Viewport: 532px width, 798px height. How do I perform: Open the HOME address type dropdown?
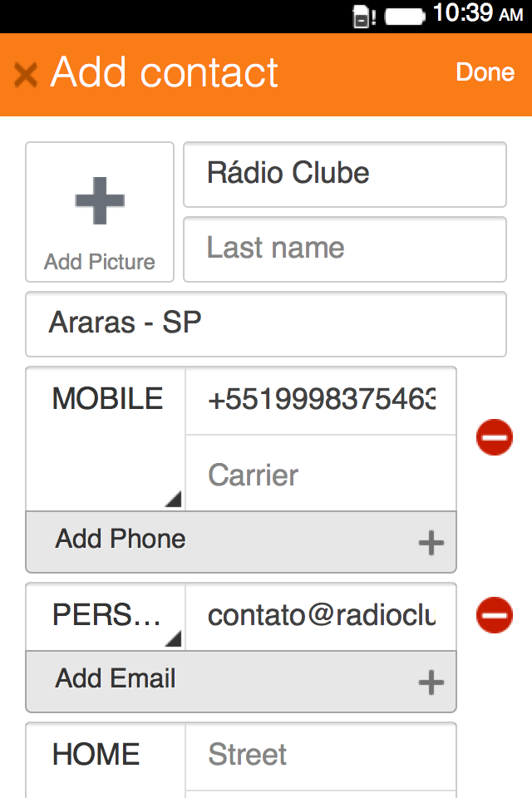click(x=106, y=756)
